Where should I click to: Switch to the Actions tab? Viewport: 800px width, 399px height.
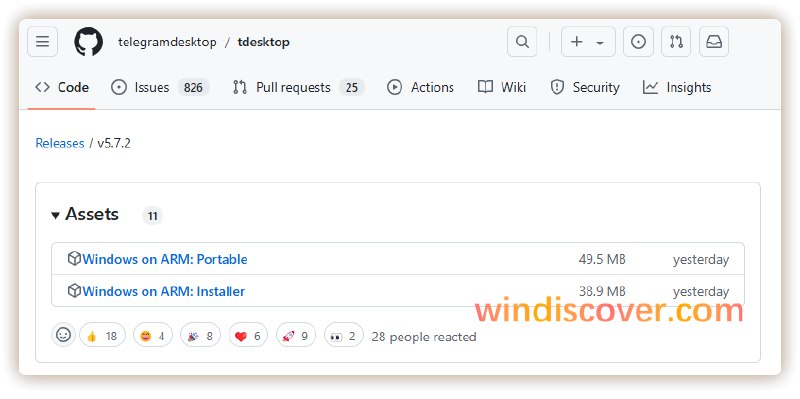tap(420, 88)
